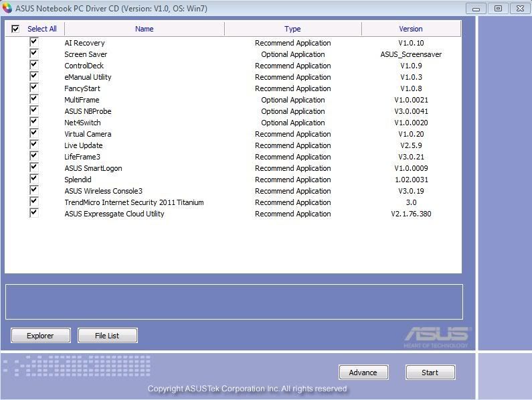The image size is (532, 400).
Task: Click MultiFrame's Optional Application type
Action: click(x=293, y=100)
